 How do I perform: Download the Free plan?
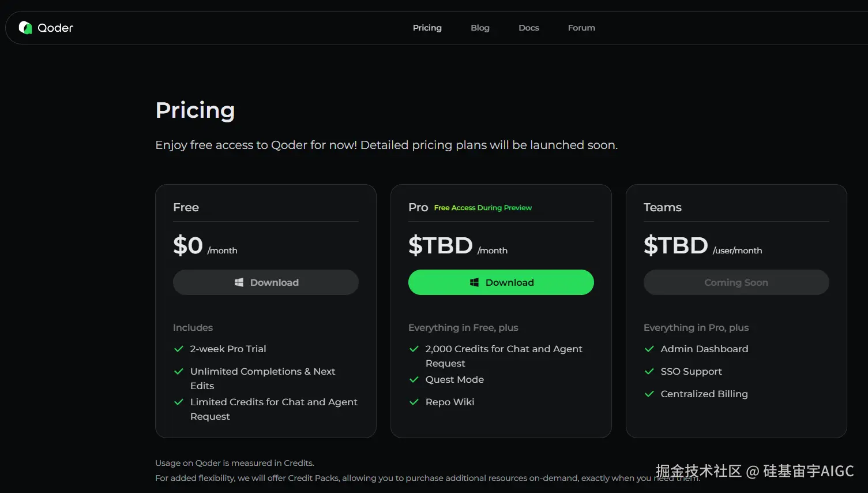(266, 282)
